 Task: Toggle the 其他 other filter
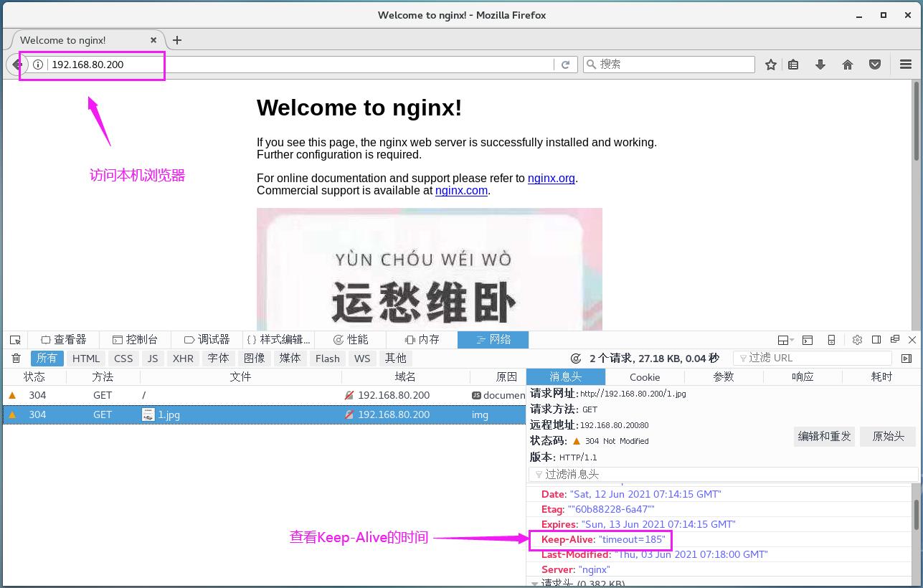coord(396,358)
